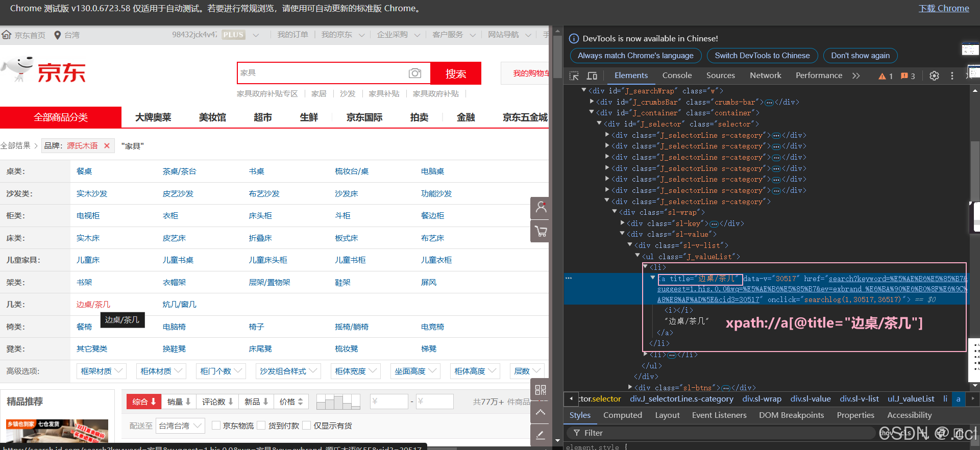Open the DevTools inspect element picker

574,76
